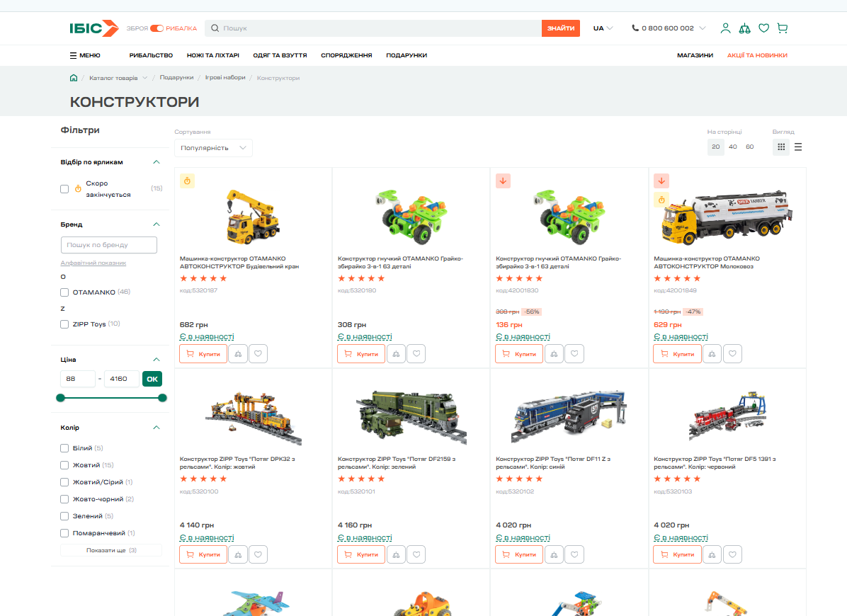Check the Жовтий/Сірий color filter
Image resolution: width=847 pixels, height=616 pixels.
[64, 482]
